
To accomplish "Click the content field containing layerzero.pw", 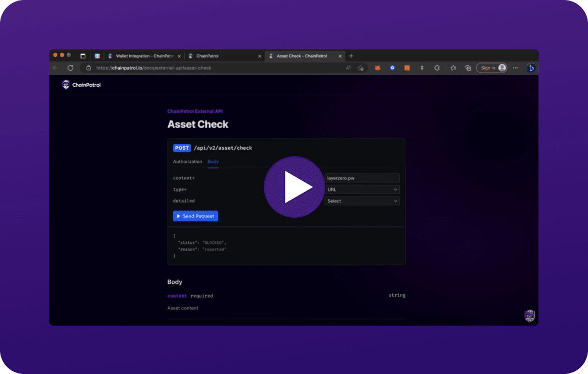I will pos(362,178).
